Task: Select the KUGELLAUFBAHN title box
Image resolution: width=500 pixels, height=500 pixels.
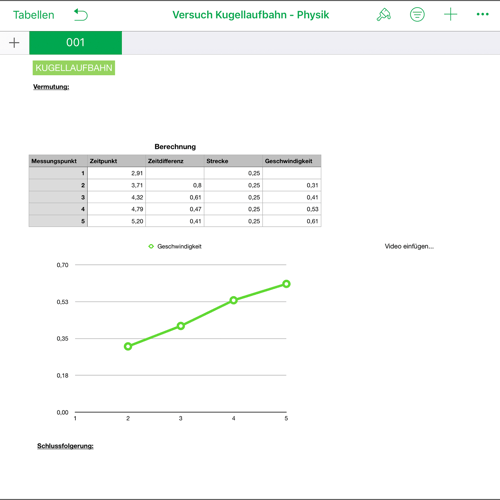Action: tap(74, 68)
